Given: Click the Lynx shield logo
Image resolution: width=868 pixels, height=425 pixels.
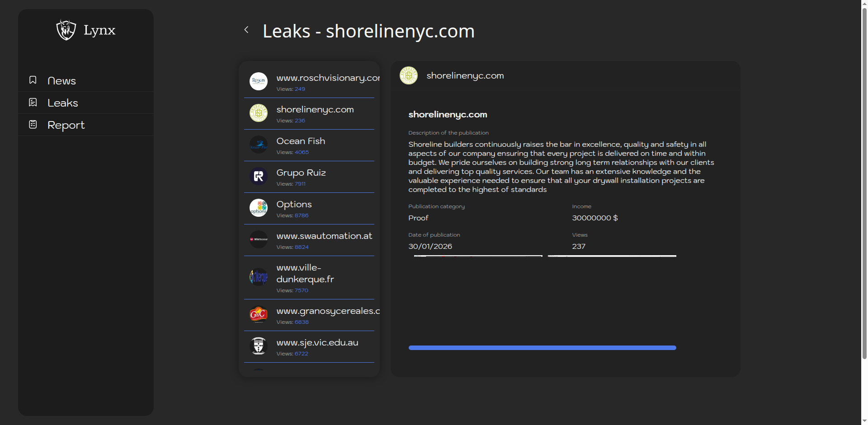Looking at the screenshot, I should click(66, 30).
